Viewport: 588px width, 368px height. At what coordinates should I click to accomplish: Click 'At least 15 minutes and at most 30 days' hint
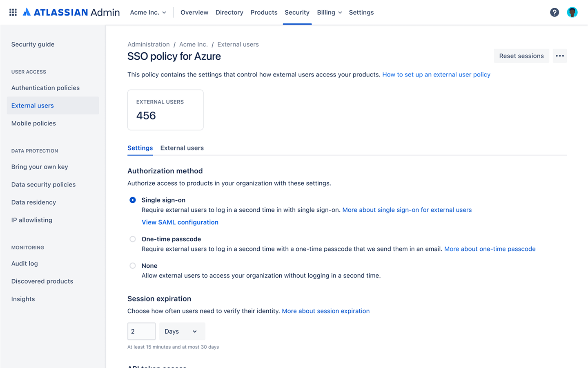173,347
